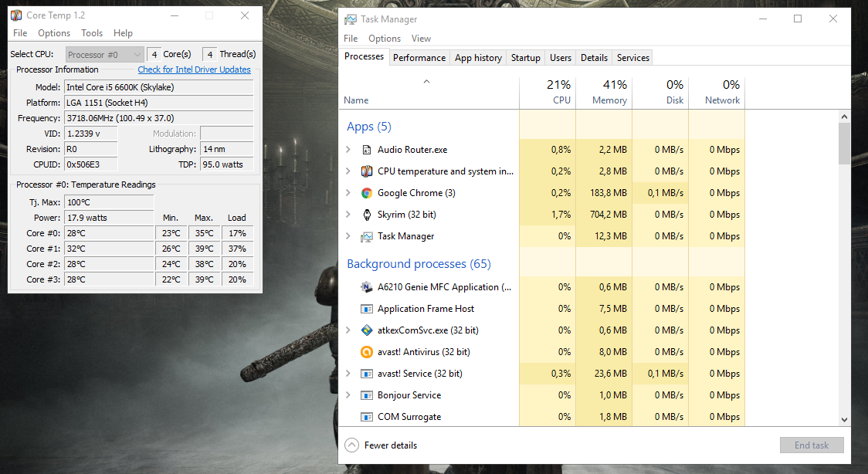Viewport: 868px width, 474px height.
Task: Click the Bonjour Service process icon
Action: (367, 395)
